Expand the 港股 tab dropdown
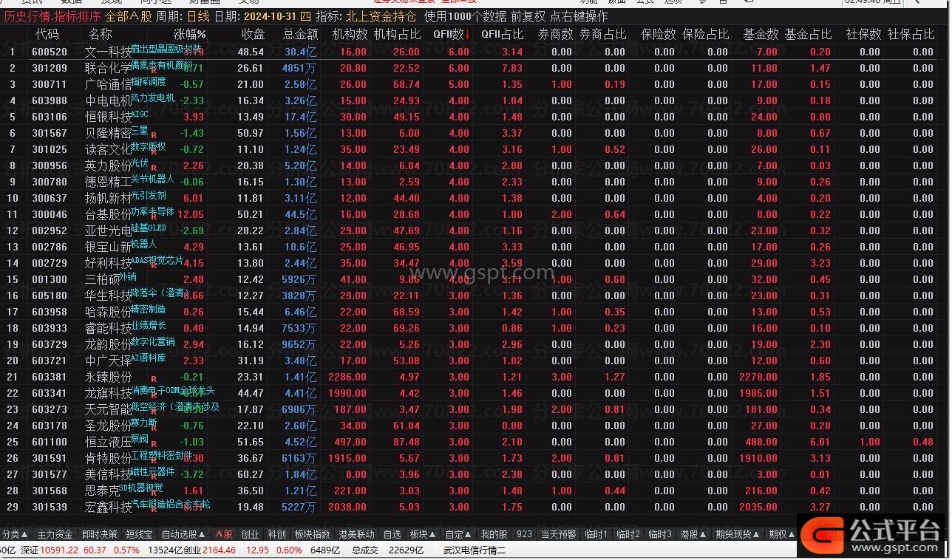 pyautogui.click(x=693, y=534)
